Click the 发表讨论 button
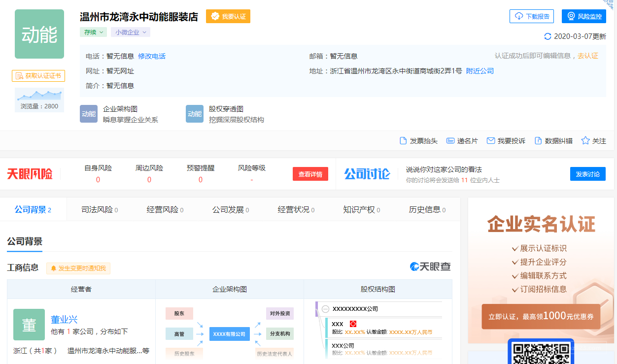 pyautogui.click(x=587, y=174)
